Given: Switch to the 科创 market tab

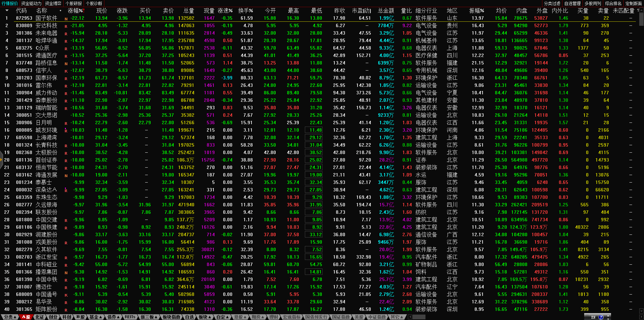Looking at the screenshot, I should pyautogui.click(x=67, y=317).
